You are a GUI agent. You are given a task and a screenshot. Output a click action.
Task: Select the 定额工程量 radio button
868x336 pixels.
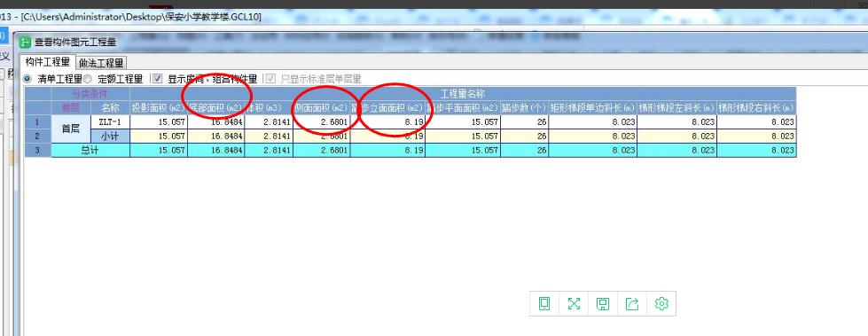click(88, 79)
